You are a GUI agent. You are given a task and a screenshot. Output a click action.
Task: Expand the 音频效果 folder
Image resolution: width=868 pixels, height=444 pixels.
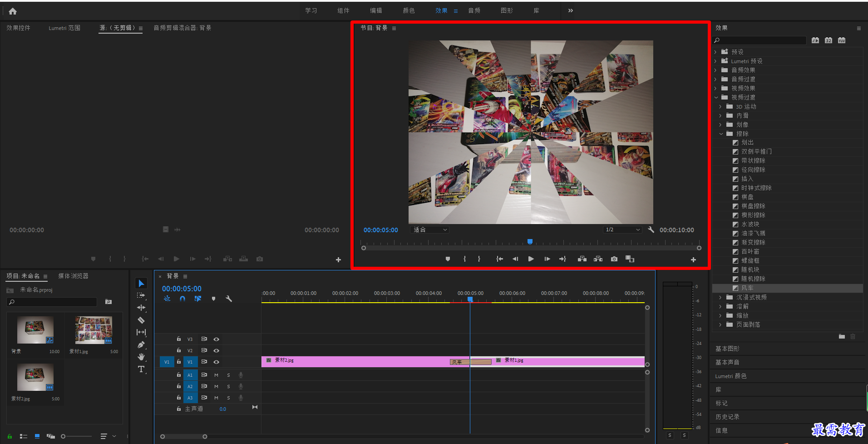(716, 70)
